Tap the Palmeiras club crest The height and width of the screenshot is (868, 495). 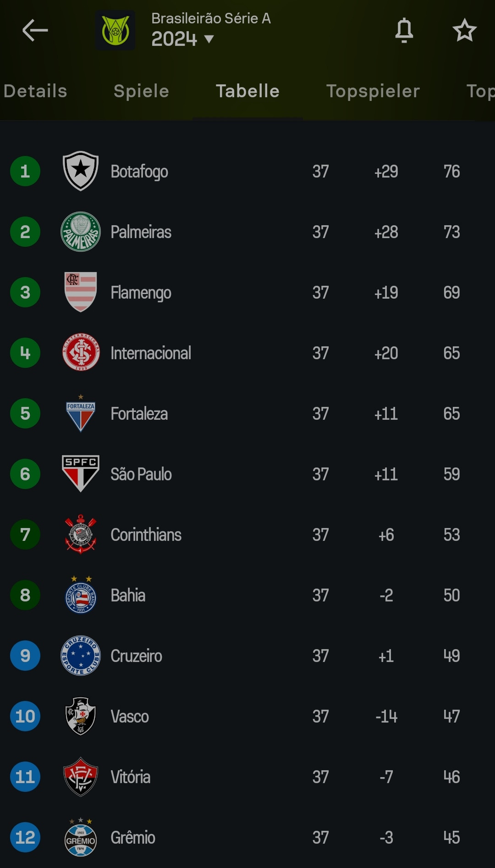[81, 232]
